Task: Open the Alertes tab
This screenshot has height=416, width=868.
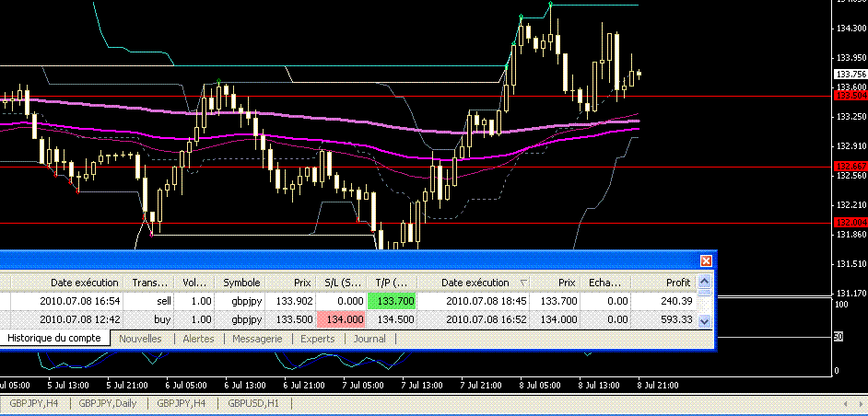Action: [198, 339]
